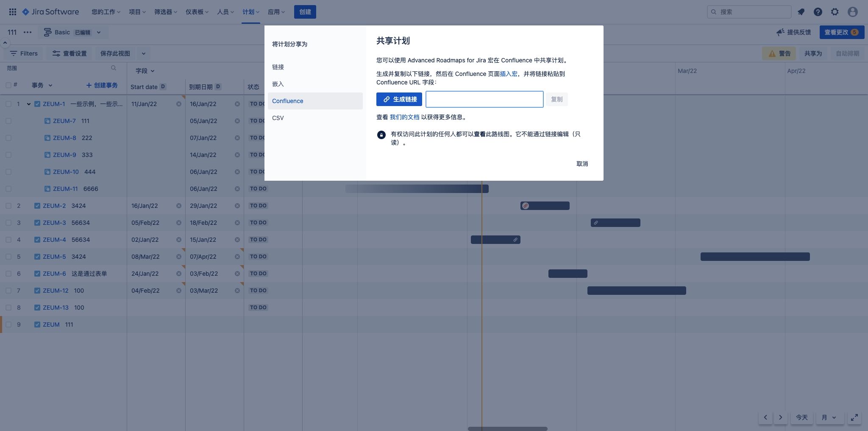Select the CSV share option

pyautogui.click(x=315, y=118)
